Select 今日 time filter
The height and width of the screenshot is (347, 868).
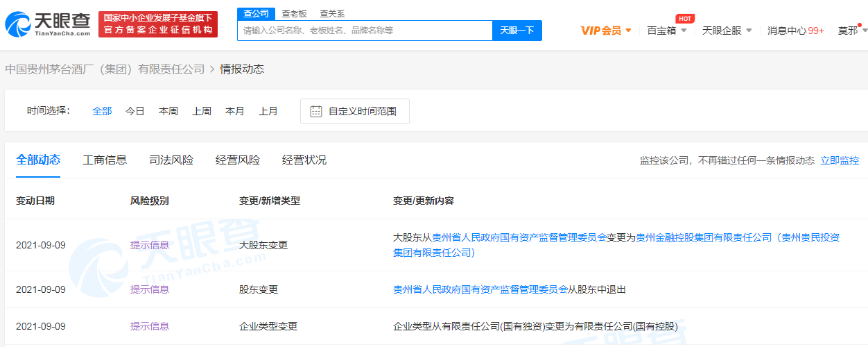coord(135,111)
